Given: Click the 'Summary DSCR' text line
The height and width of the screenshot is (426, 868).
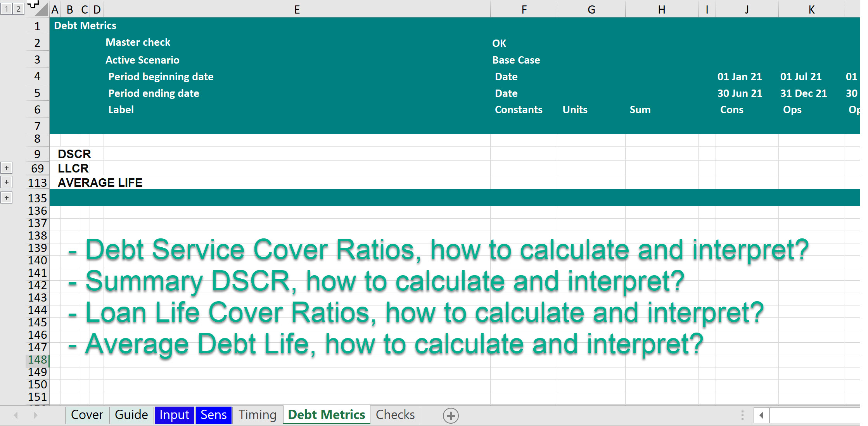Looking at the screenshot, I should 376,281.
